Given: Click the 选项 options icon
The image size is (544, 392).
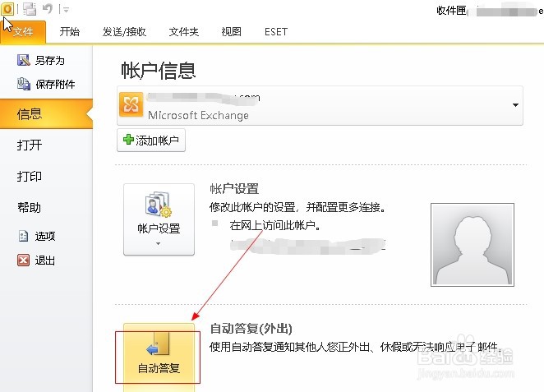Looking at the screenshot, I should click(23, 236).
